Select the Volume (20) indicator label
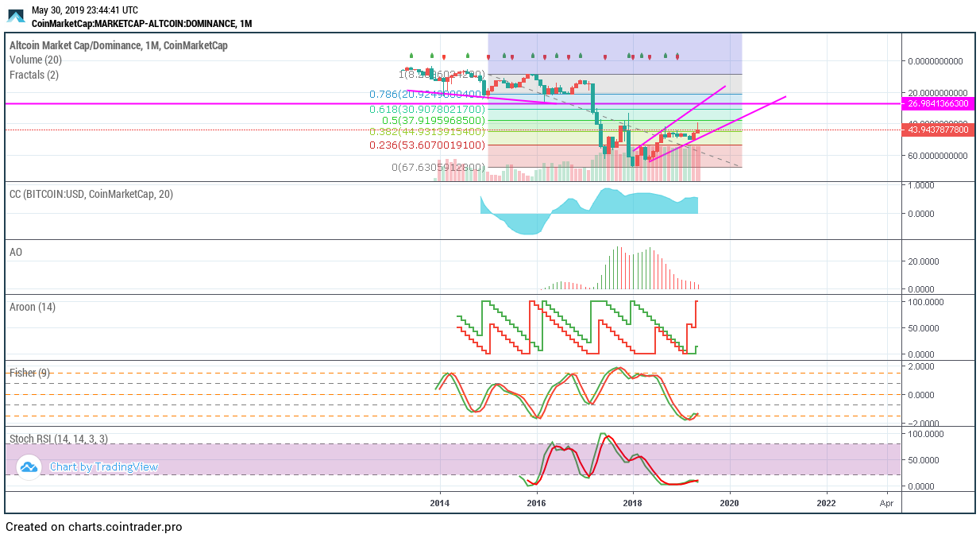The image size is (980, 538). (x=36, y=60)
